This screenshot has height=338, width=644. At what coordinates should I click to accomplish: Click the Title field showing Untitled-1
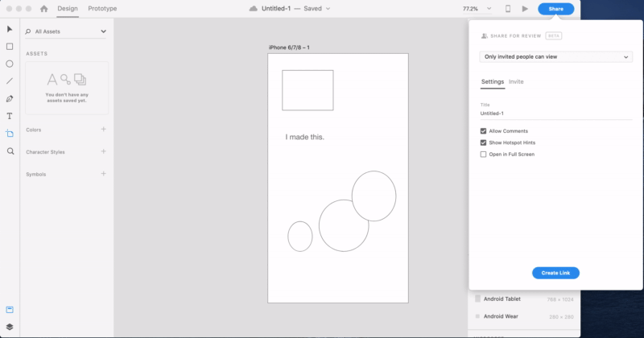click(x=555, y=113)
